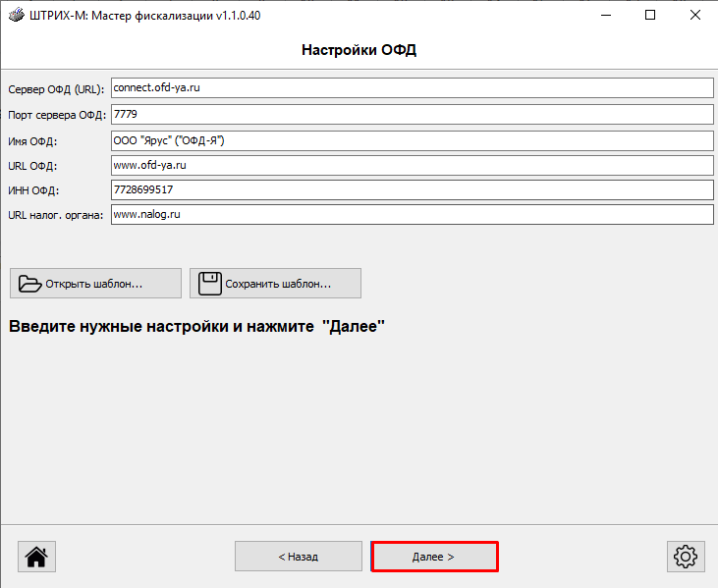Click the 'Сервер ОФД (URL):' label

[x=56, y=89]
